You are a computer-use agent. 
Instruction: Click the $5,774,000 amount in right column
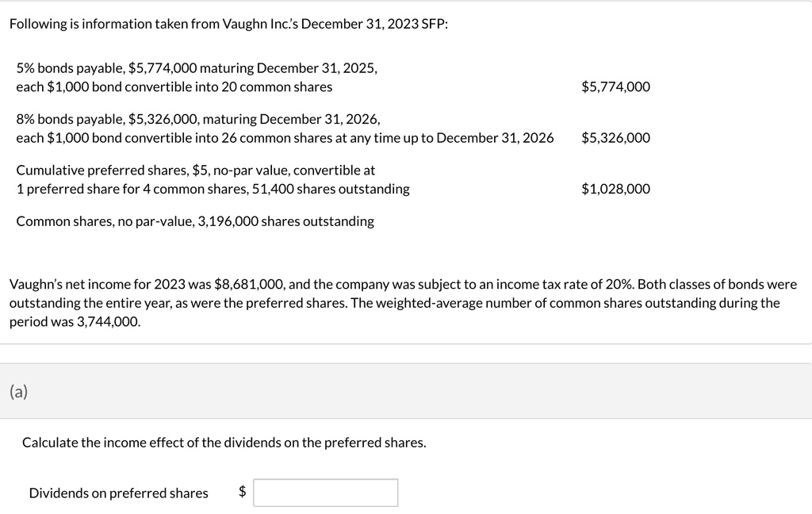pyautogui.click(x=615, y=86)
